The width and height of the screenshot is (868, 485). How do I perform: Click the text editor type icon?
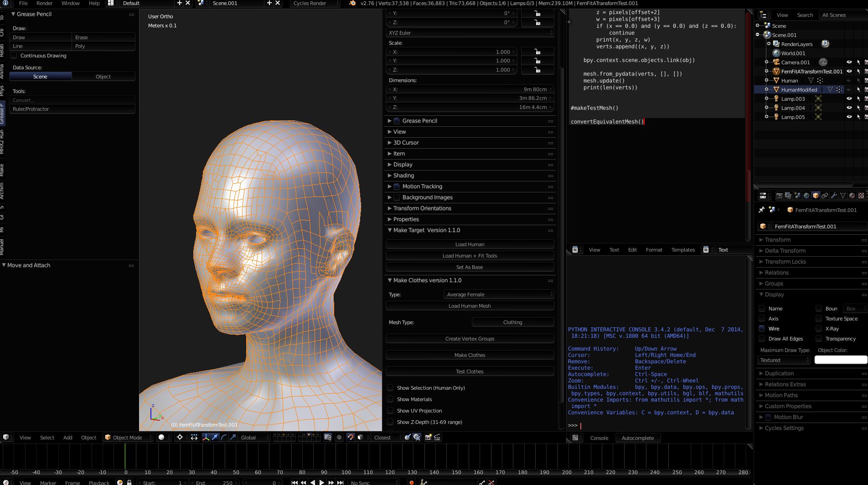pos(575,249)
